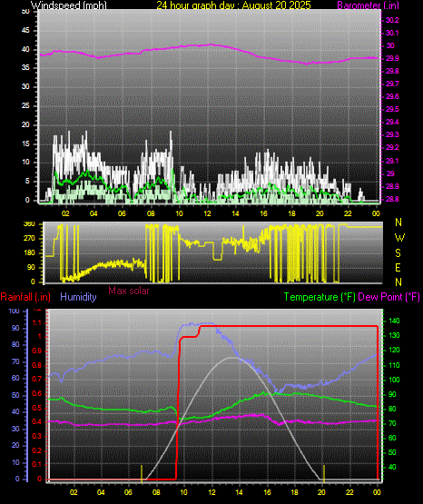Viewport: 423px width, 504px height.
Task: Select the "30.1" barometer scale value
Action: tap(392, 33)
